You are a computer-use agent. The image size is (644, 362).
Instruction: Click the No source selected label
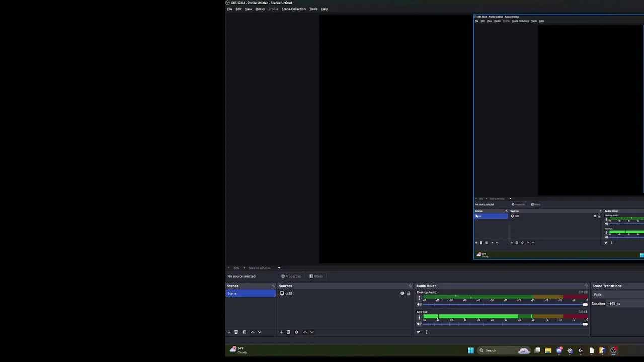pos(242,276)
